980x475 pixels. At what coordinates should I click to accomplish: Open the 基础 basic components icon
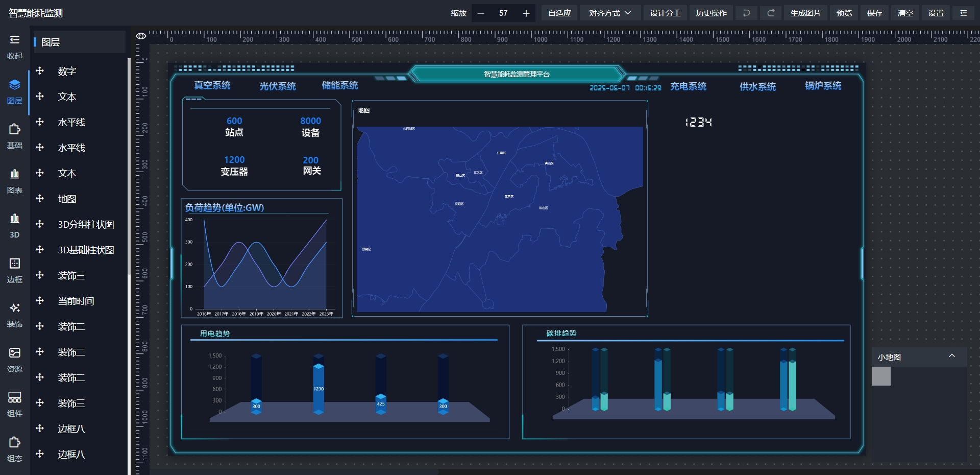tap(14, 129)
